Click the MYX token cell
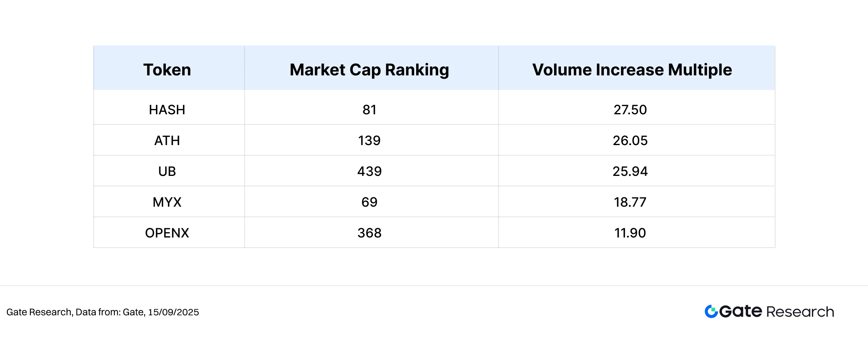Image resolution: width=868 pixels, height=338 pixels. coord(167,202)
